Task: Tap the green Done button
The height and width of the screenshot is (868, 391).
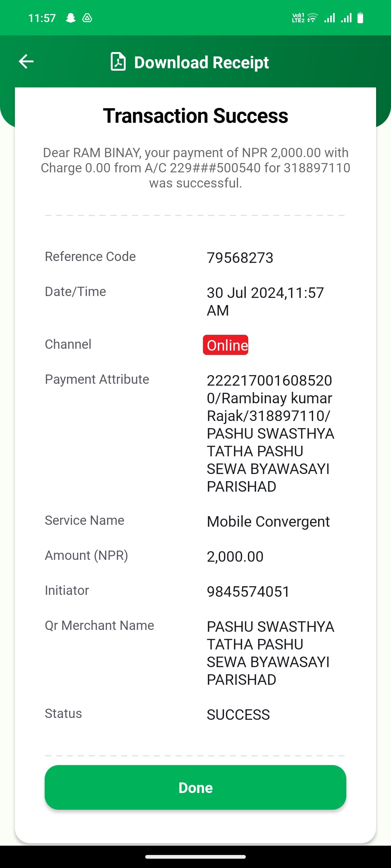Action: [195, 787]
